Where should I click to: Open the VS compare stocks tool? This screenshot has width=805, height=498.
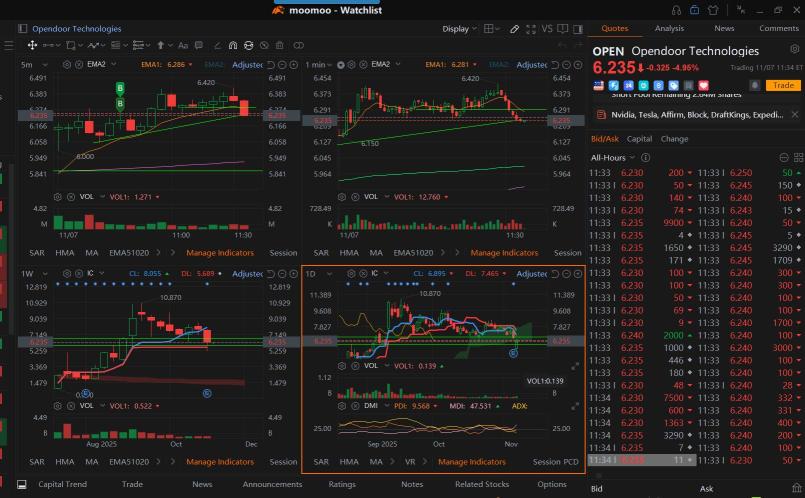tap(547, 29)
